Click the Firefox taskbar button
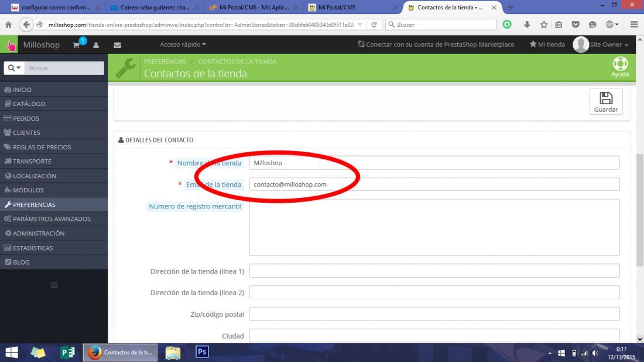 pos(121,352)
